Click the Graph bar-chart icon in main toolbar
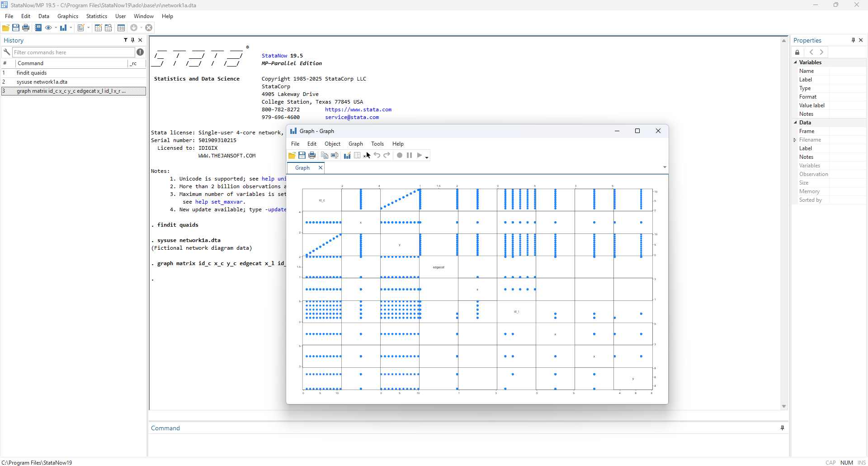The width and height of the screenshot is (868, 466). tap(63, 28)
